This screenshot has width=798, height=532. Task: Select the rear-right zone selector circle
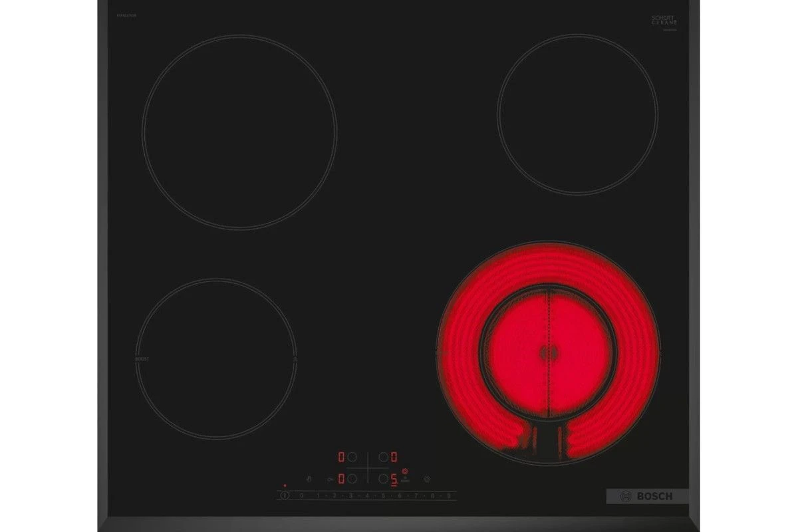point(383,458)
